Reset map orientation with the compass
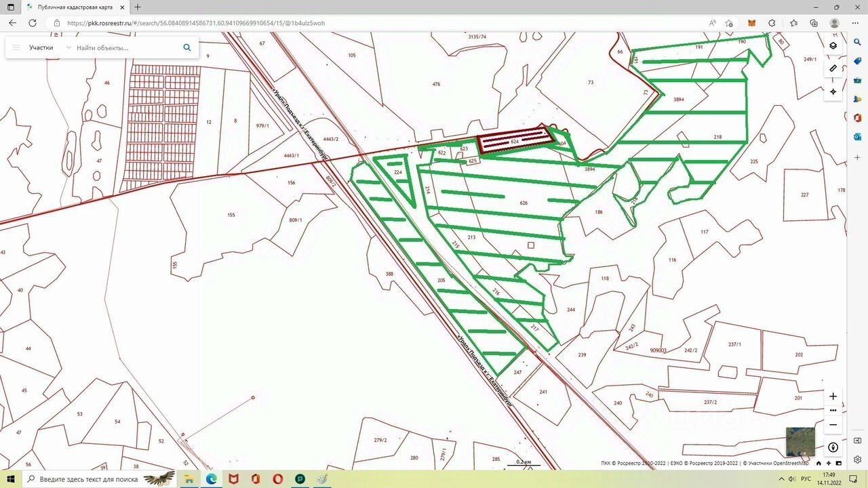 [x=833, y=447]
